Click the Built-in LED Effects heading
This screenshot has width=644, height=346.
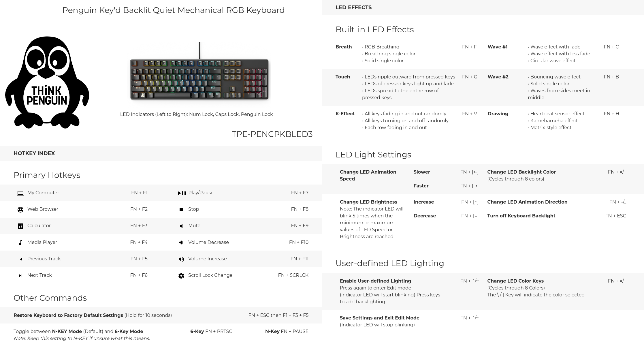(374, 29)
